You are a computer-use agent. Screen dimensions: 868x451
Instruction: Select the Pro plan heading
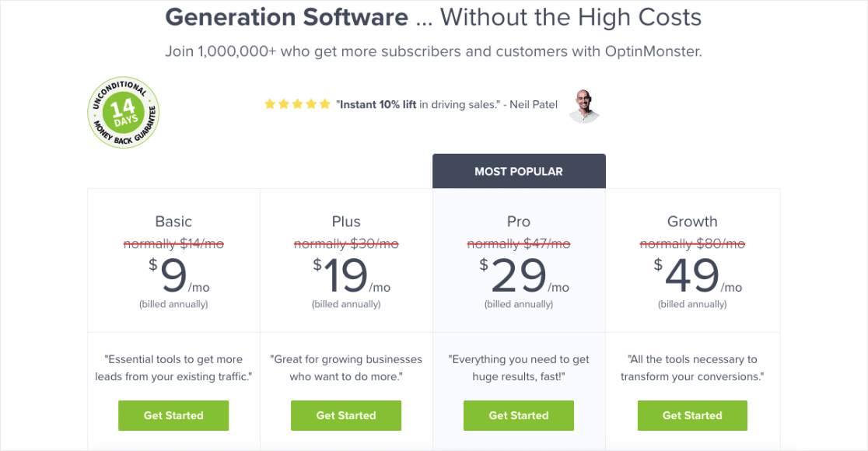(x=519, y=222)
